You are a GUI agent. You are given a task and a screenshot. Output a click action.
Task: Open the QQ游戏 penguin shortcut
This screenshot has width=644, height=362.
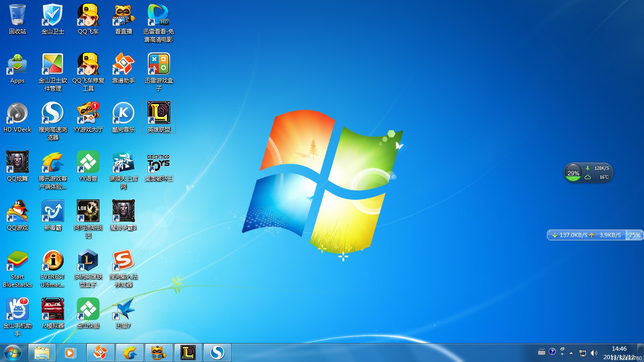(x=17, y=215)
